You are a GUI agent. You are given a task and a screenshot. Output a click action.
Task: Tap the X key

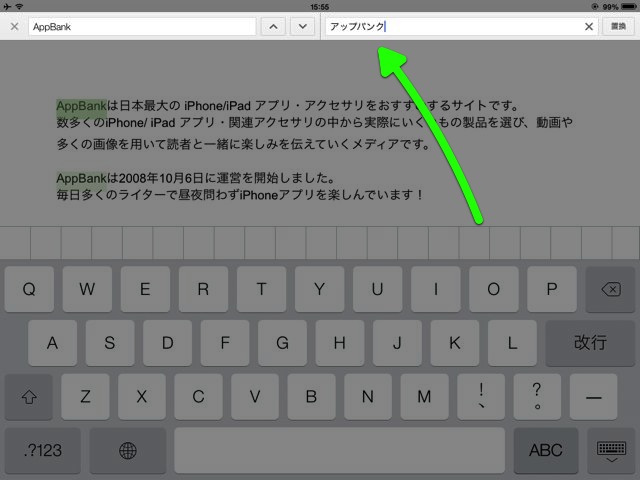tap(142, 397)
